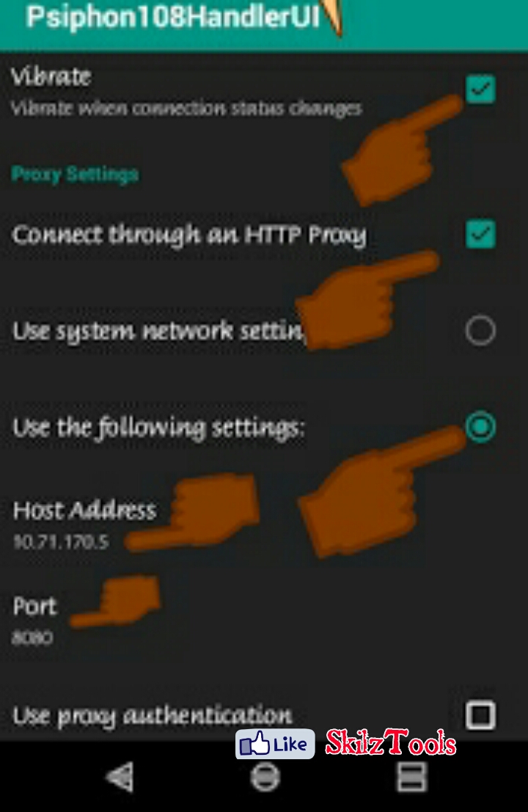Tap the Connect through an HTTP Proxy label
Viewport: 528px width, 812px height.
(189, 235)
